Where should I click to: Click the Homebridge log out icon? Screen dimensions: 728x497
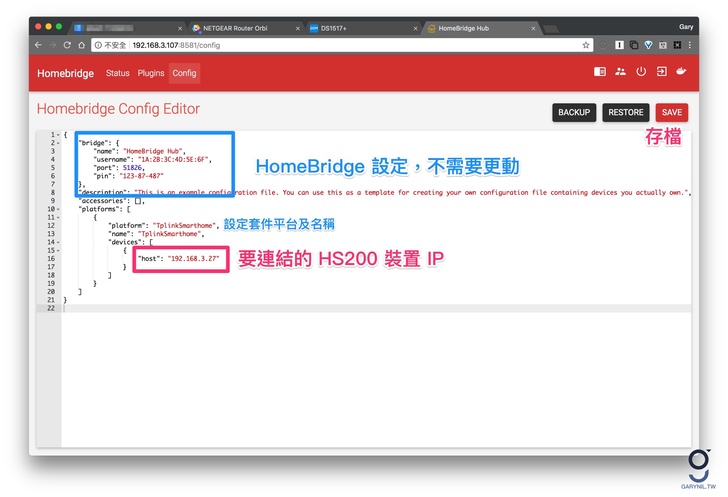point(661,72)
